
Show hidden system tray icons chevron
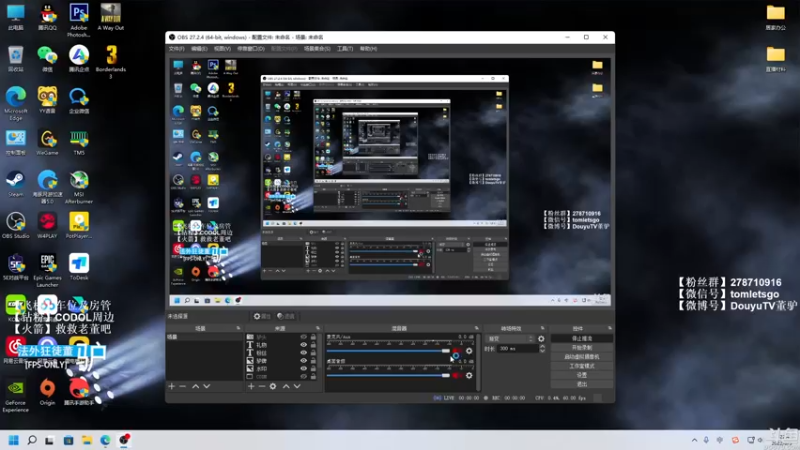pyautogui.click(x=694, y=440)
